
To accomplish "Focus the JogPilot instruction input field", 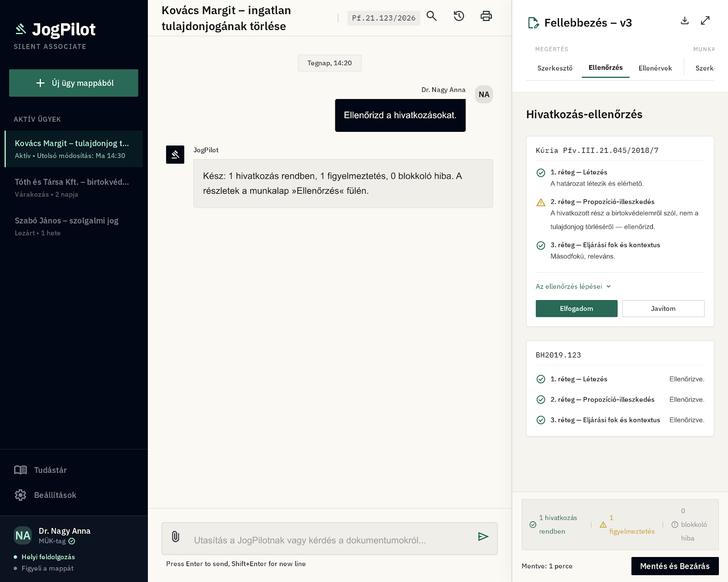I will pyautogui.click(x=329, y=540).
